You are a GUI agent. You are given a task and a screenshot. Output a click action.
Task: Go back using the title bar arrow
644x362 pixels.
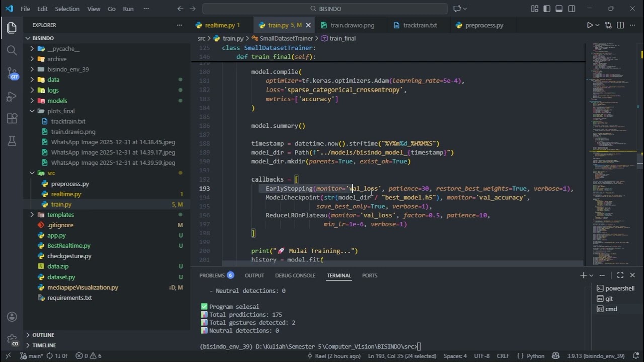180,9
